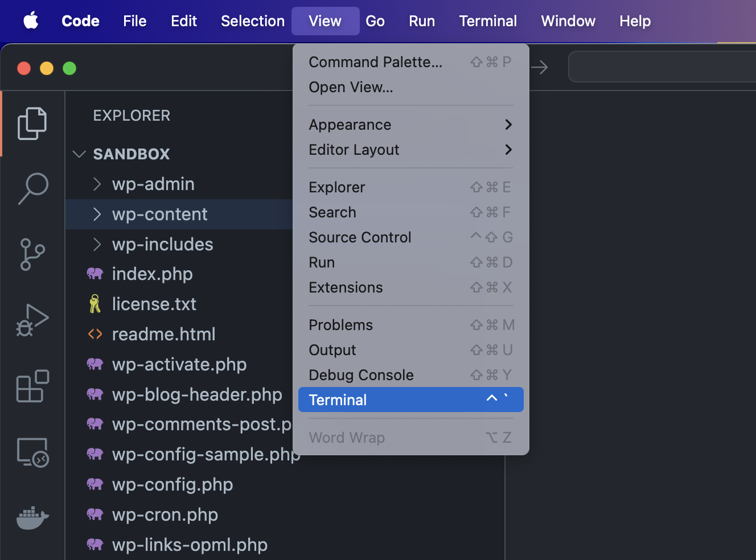Click the PHP icon beside wp-activate.php
Image resolution: width=756 pixels, height=560 pixels.
(95, 364)
